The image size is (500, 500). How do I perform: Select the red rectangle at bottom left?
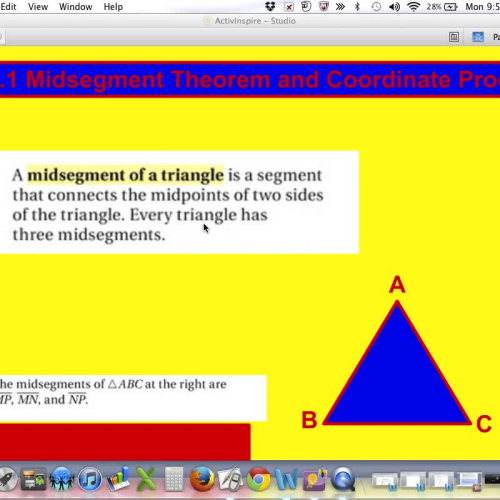pyautogui.click(x=125, y=442)
